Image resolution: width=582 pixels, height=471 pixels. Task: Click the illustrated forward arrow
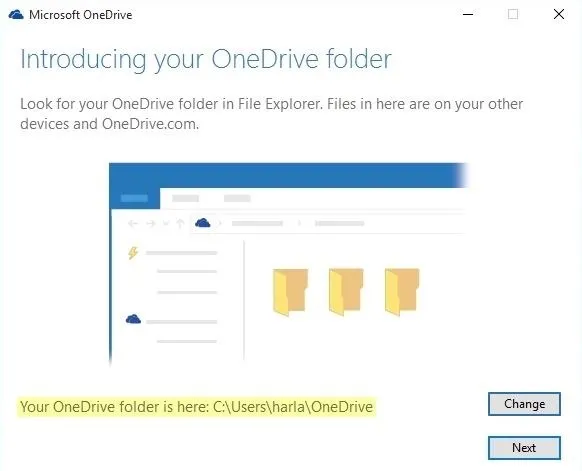(150, 223)
